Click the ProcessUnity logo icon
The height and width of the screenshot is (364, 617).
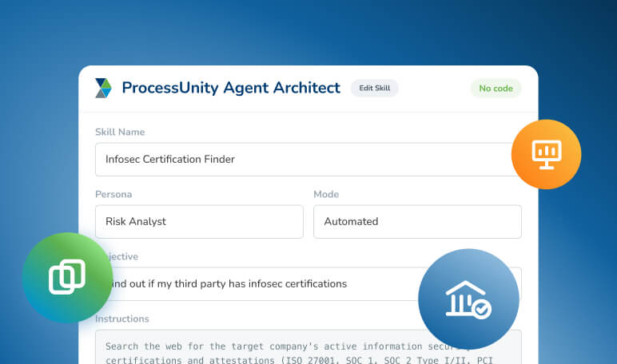click(103, 88)
